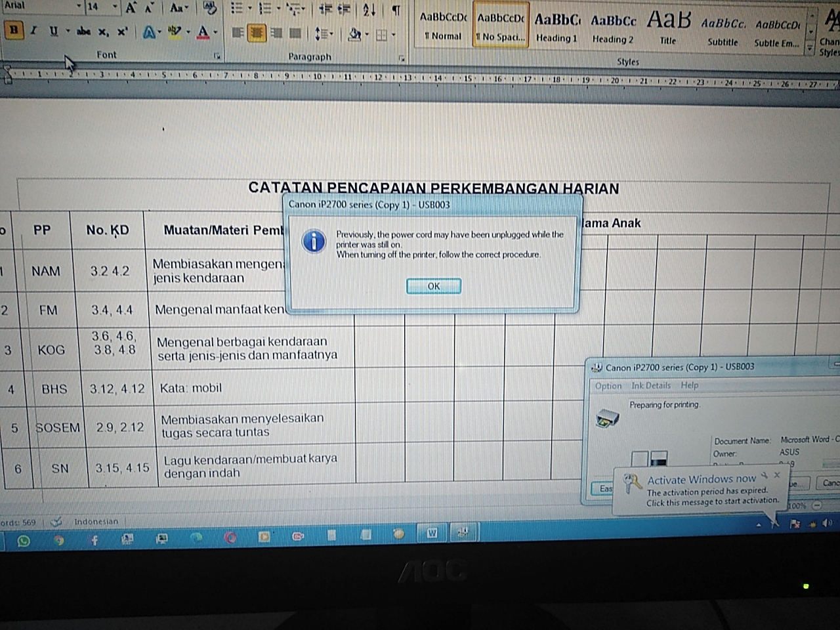Click the Action Center flag icon
This screenshot has width=840, height=630.
click(x=795, y=524)
